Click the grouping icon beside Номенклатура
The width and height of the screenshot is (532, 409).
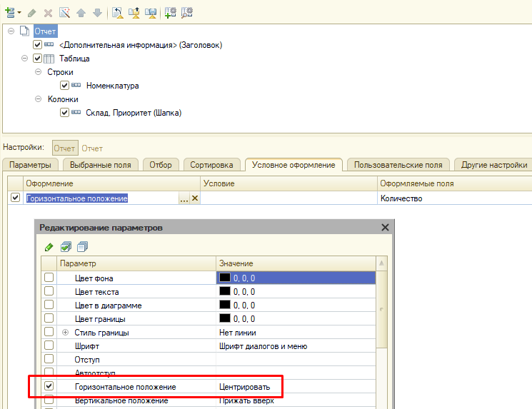(x=76, y=85)
